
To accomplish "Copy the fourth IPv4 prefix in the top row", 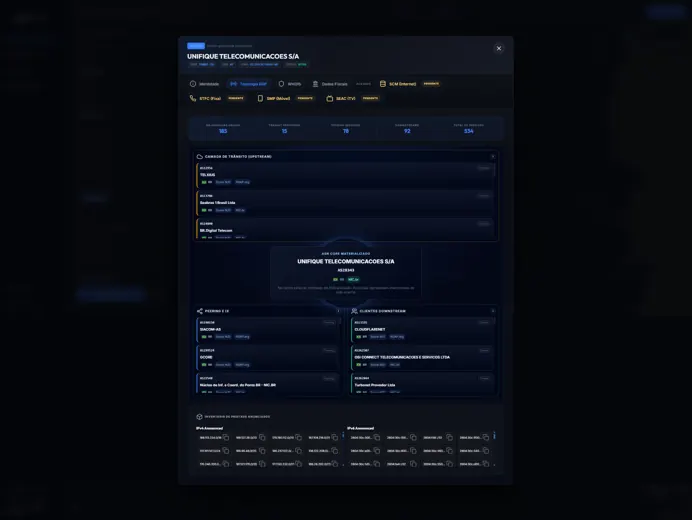I will click(335, 437).
